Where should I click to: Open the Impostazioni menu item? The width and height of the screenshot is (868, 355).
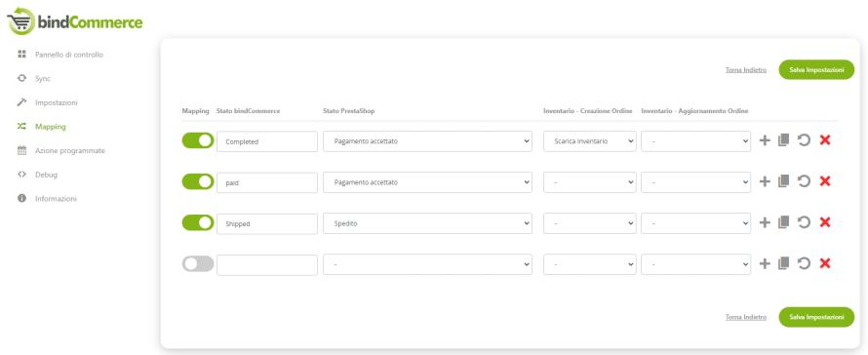tap(56, 102)
